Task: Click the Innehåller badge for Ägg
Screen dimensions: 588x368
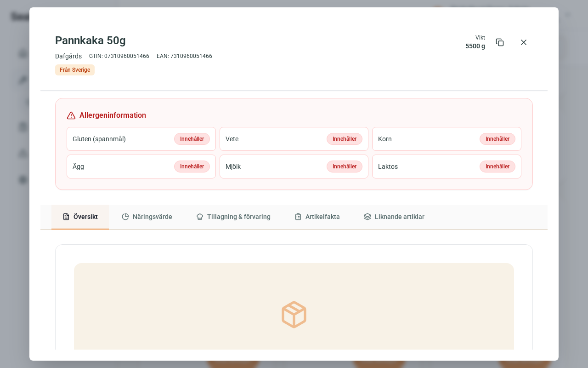Action: tap(192, 167)
